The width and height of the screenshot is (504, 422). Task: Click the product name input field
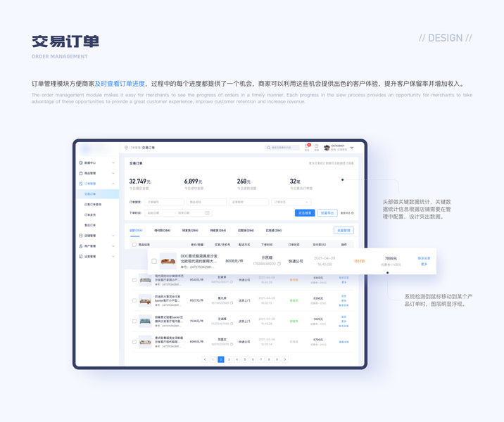click(206, 202)
